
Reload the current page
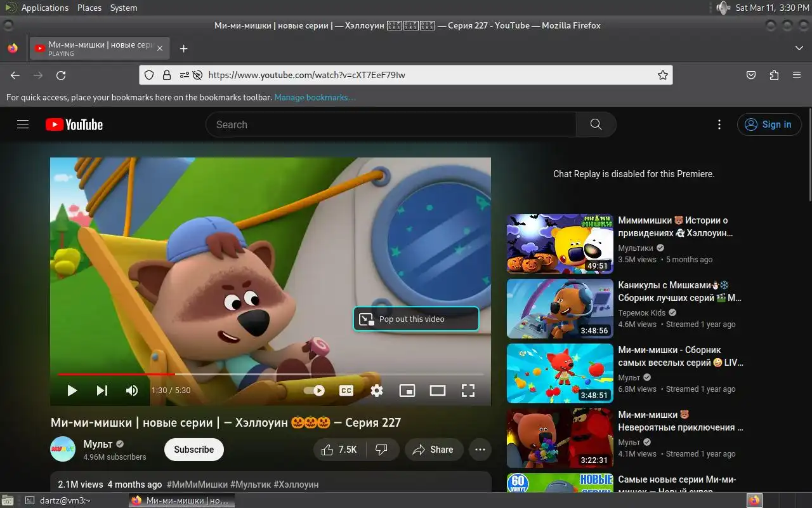[x=61, y=75]
